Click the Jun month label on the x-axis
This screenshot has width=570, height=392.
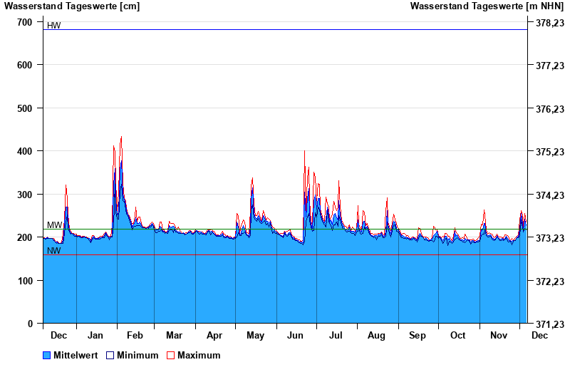296,335
